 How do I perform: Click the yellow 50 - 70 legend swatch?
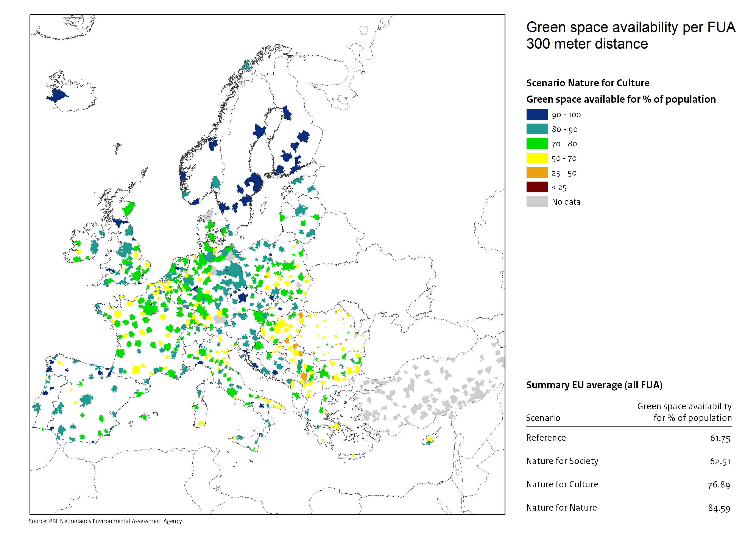[537, 158]
